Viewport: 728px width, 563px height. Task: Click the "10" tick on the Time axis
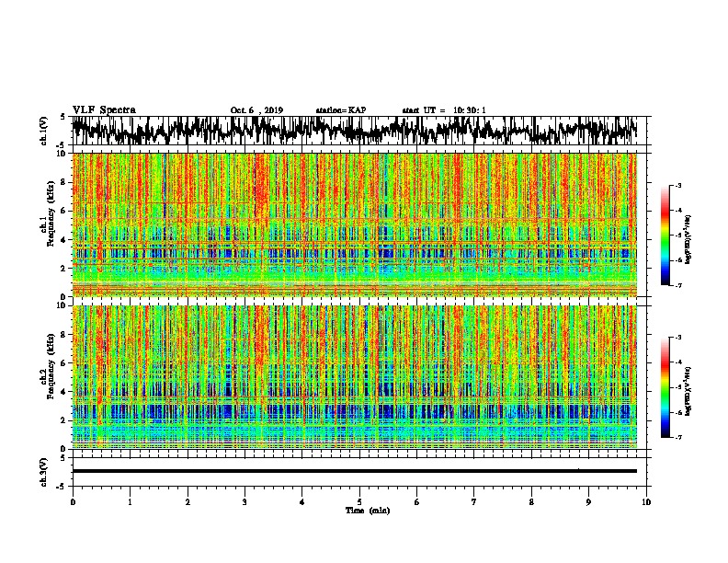[x=646, y=501]
